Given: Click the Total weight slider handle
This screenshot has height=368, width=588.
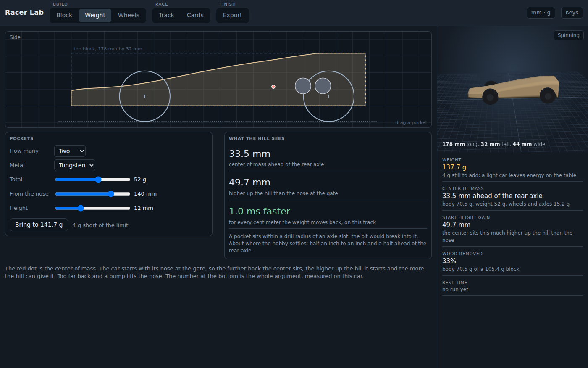Looking at the screenshot, I should click(x=98, y=180).
